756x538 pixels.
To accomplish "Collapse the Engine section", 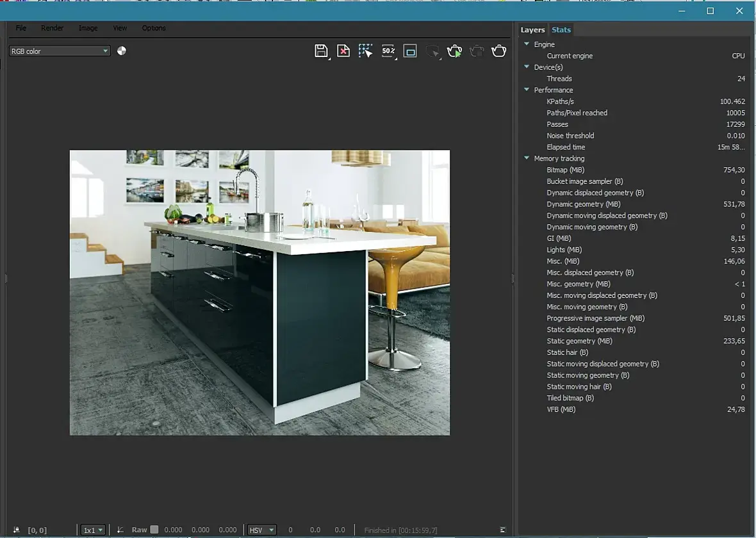I will [527, 44].
